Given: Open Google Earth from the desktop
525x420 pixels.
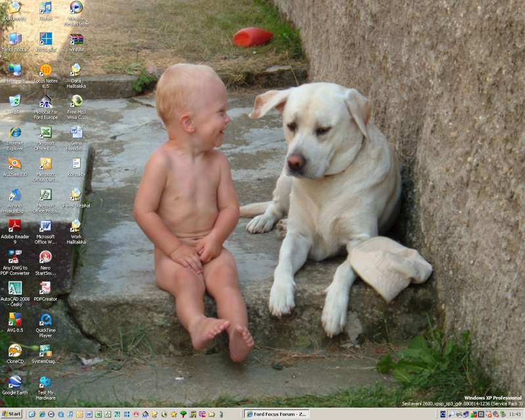Looking at the screenshot, I should coord(14,382).
